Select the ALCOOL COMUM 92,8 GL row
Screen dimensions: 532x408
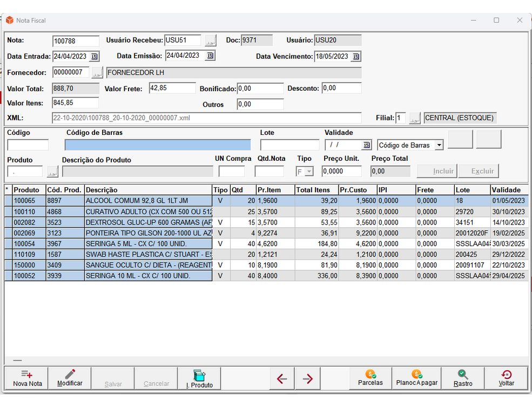click(148, 201)
